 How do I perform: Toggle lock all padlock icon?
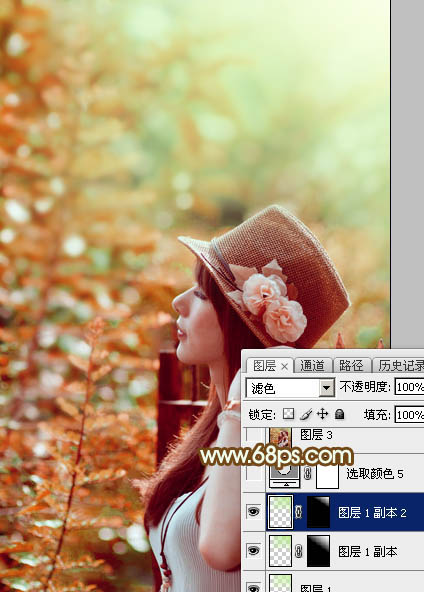pos(339,414)
